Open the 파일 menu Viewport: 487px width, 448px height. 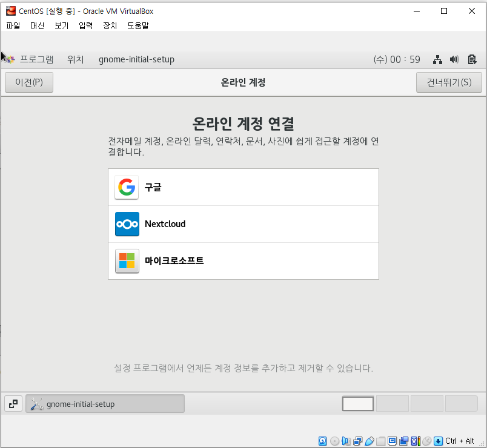point(13,25)
